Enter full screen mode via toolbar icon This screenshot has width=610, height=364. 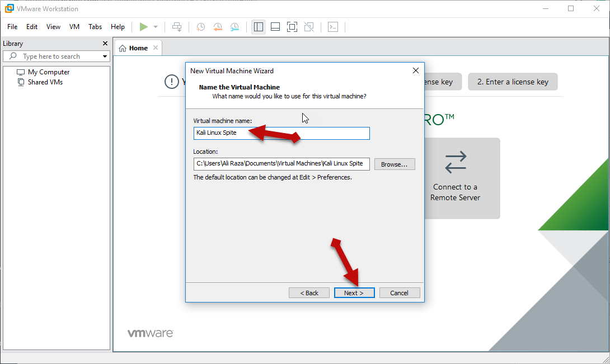[x=292, y=27]
